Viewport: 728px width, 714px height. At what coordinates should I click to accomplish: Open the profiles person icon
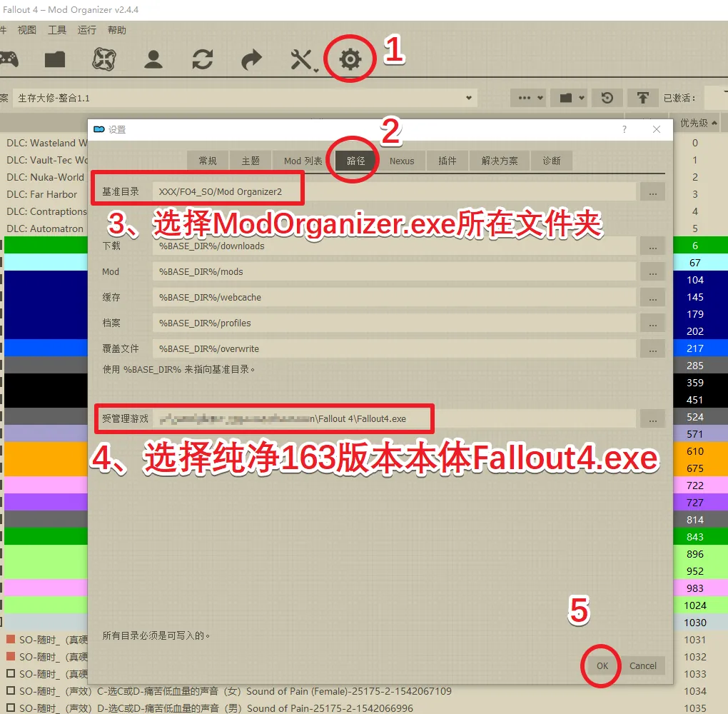pyautogui.click(x=153, y=59)
